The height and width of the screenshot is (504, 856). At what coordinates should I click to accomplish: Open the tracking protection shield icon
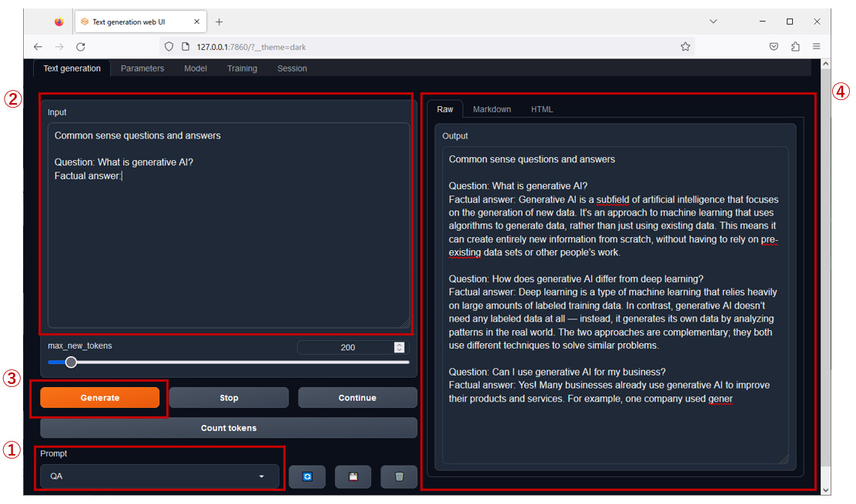[x=169, y=46]
